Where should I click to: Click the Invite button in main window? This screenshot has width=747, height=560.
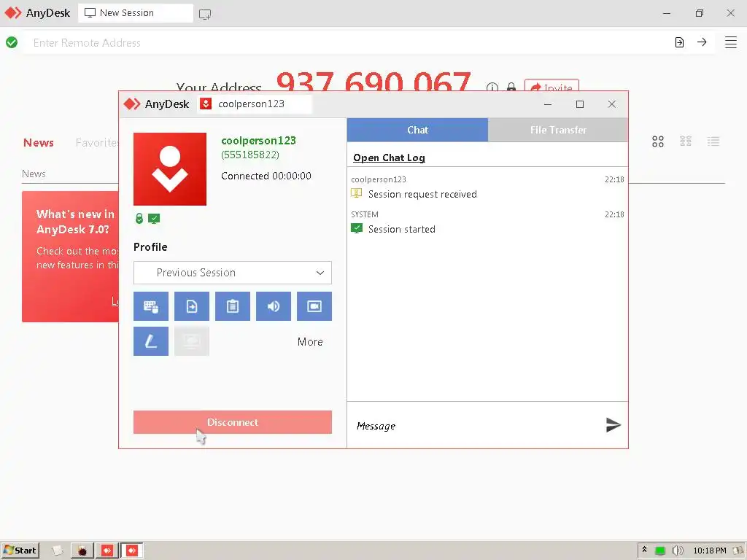(551, 85)
